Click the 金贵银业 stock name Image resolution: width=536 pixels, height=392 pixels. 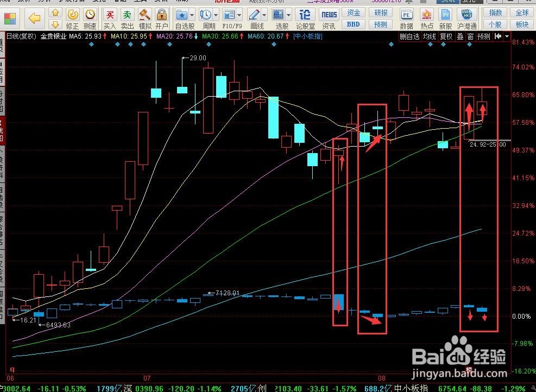pyautogui.click(x=53, y=36)
